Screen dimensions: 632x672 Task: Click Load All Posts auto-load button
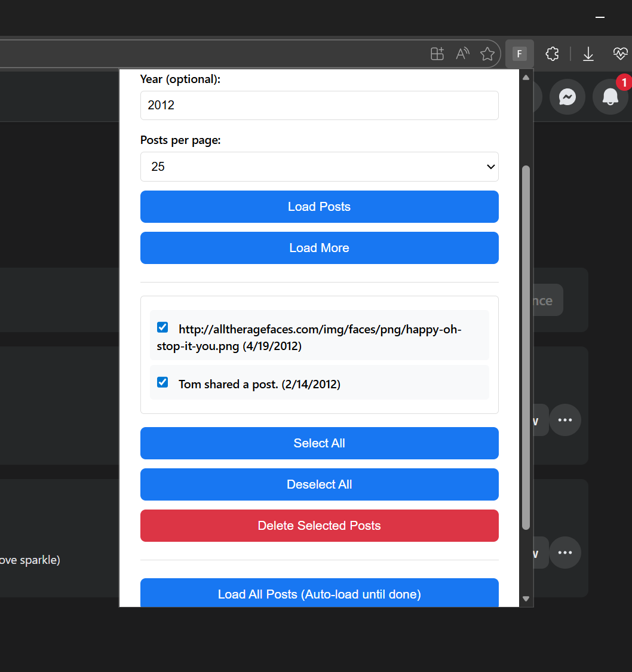(319, 593)
